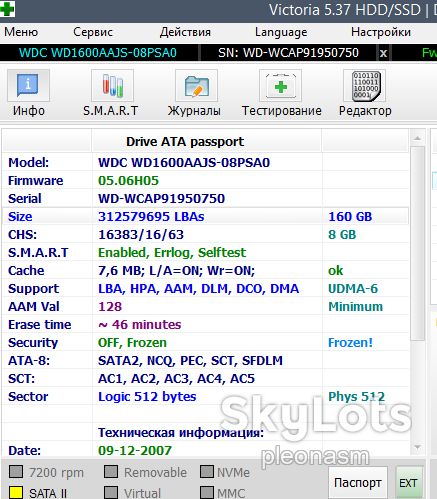Close the drive tab with x button
The height and width of the screenshot is (499, 437).
point(383,53)
